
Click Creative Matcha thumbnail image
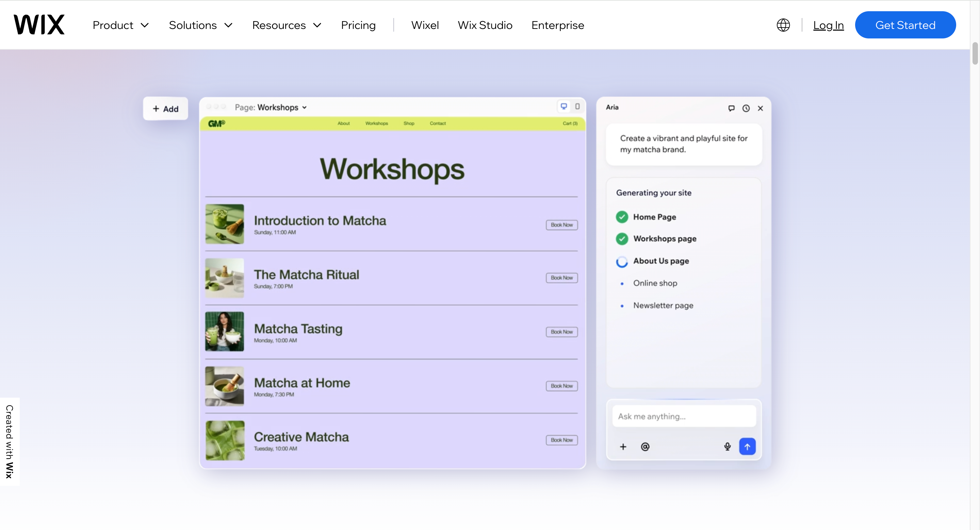point(225,440)
